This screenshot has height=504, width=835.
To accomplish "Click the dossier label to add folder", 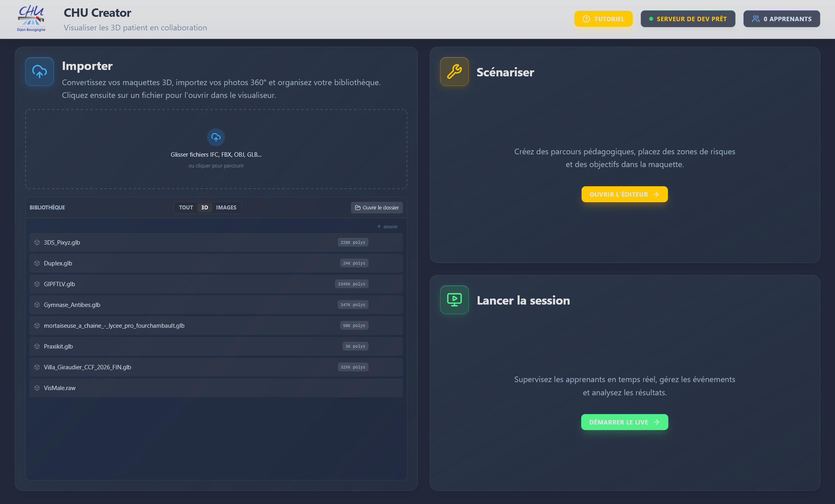I will [391, 227].
